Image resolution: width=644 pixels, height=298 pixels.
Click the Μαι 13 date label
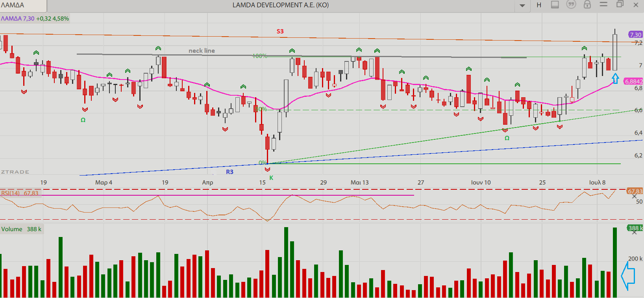coord(360,182)
